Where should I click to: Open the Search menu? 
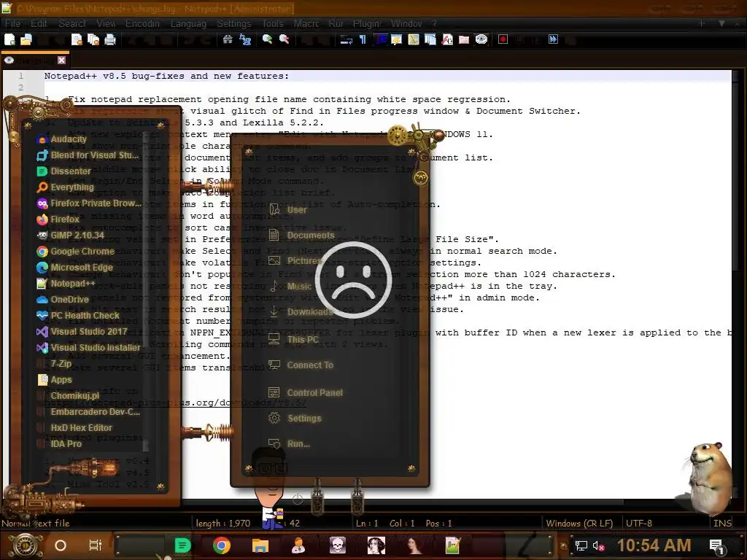click(x=72, y=24)
